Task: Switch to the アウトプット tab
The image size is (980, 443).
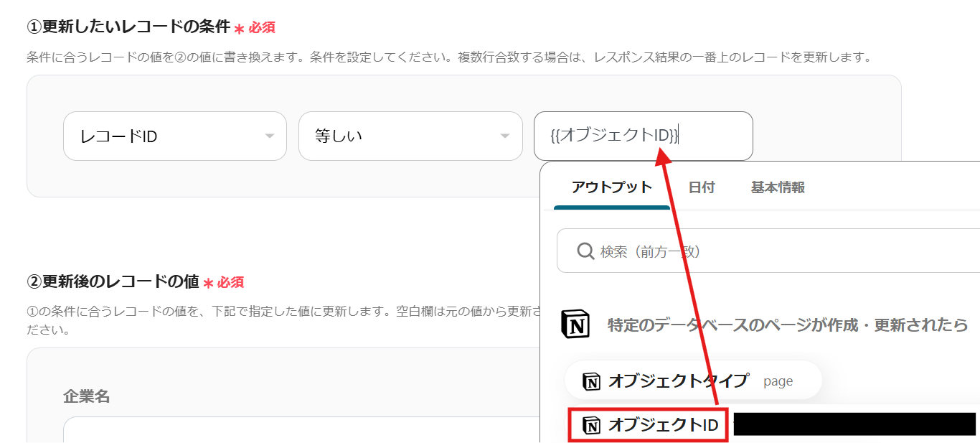Action: point(612,188)
